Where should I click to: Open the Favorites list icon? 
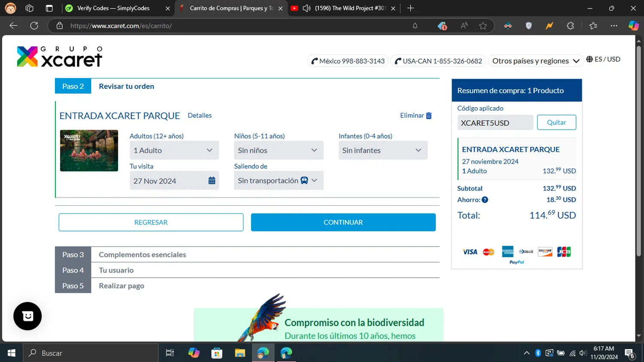tap(593, 26)
